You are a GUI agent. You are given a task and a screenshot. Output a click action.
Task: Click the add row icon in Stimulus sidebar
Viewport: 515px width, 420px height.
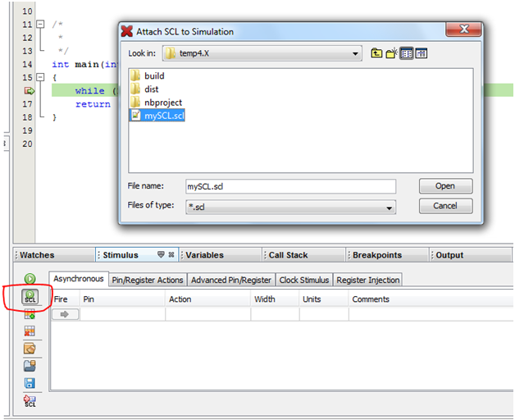click(x=30, y=313)
